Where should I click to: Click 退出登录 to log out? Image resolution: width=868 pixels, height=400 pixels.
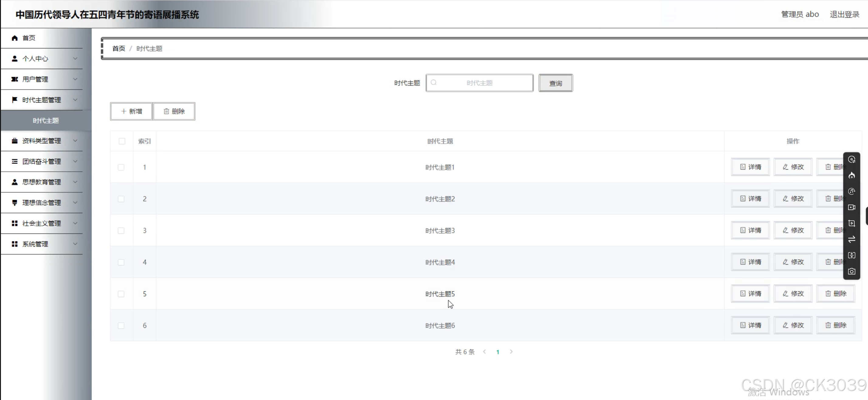(844, 15)
